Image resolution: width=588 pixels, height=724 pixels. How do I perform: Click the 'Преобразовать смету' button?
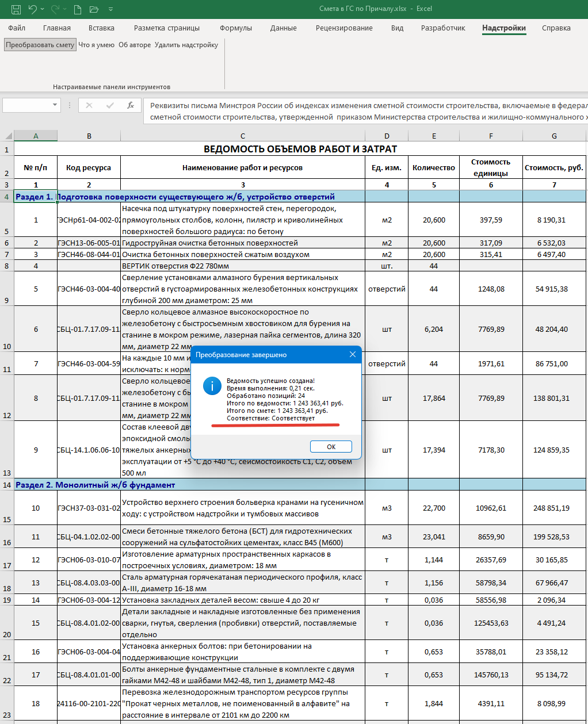(40, 45)
